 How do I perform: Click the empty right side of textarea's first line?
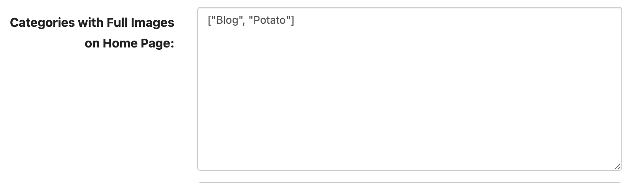[x=457, y=21]
